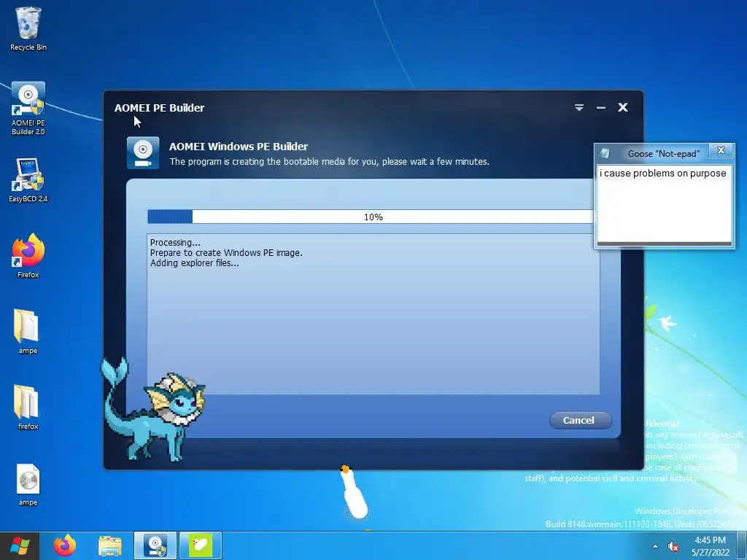Viewport: 747px width, 560px height.
Task: Open the AOMEI PE Builder title bar dropdown menu
Action: coord(578,108)
